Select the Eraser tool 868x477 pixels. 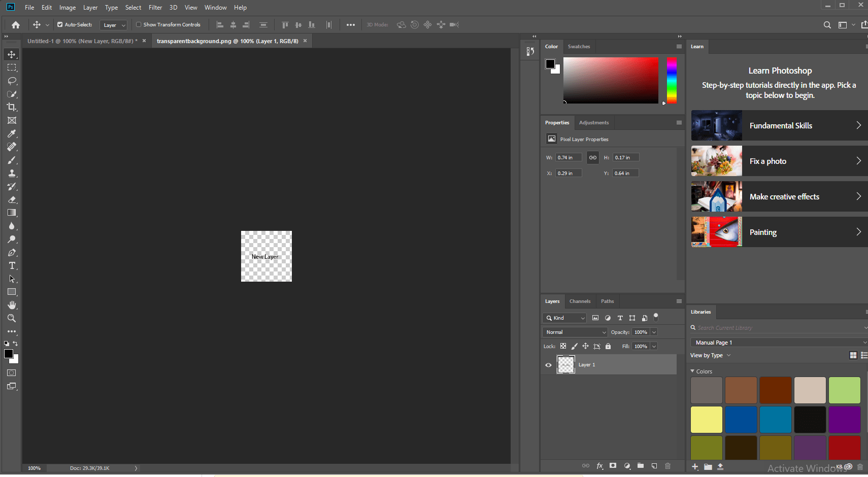click(12, 199)
